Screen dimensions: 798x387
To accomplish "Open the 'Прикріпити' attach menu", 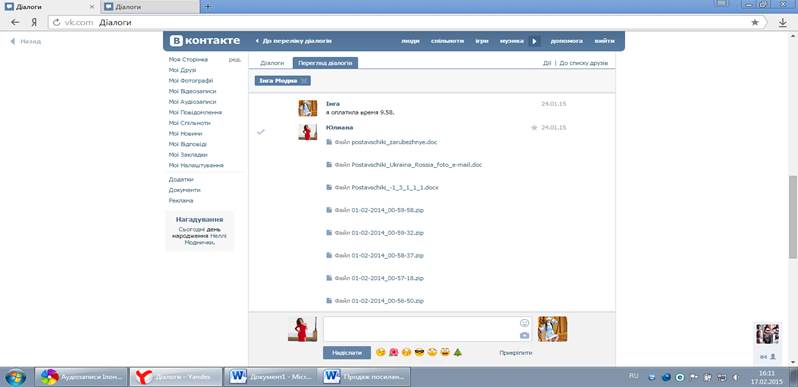I will (516, 352).
